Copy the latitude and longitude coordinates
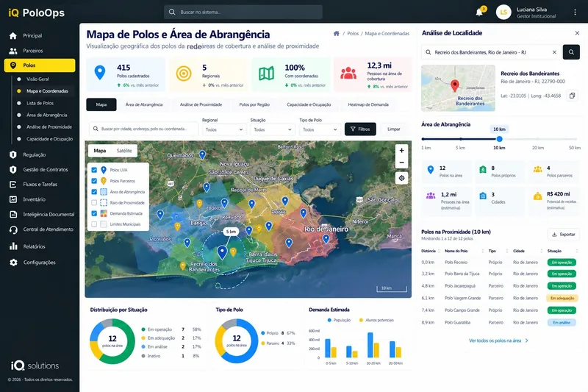Viewport: 588px width, 392px height. pos(572,96)
